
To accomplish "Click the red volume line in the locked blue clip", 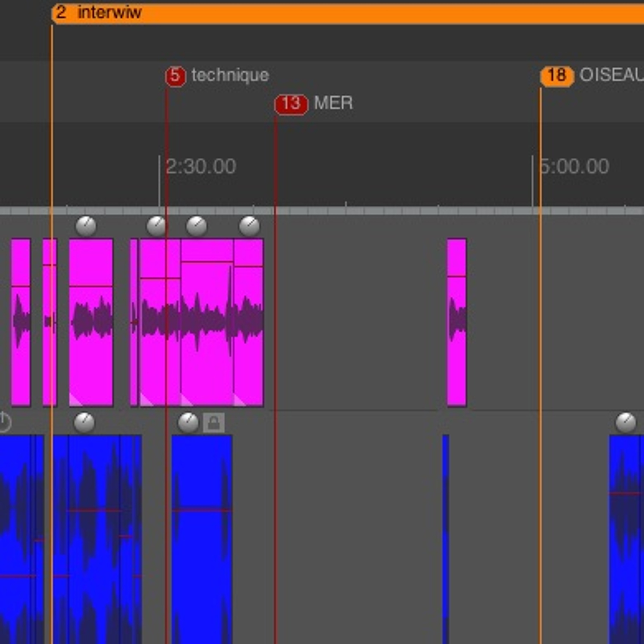I will coord(202,510).
